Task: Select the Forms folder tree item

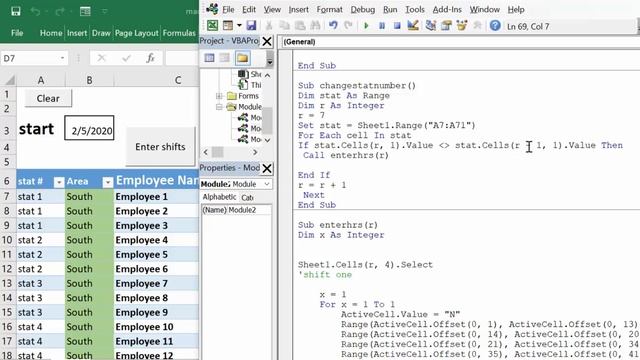Action: pos(248,96)
